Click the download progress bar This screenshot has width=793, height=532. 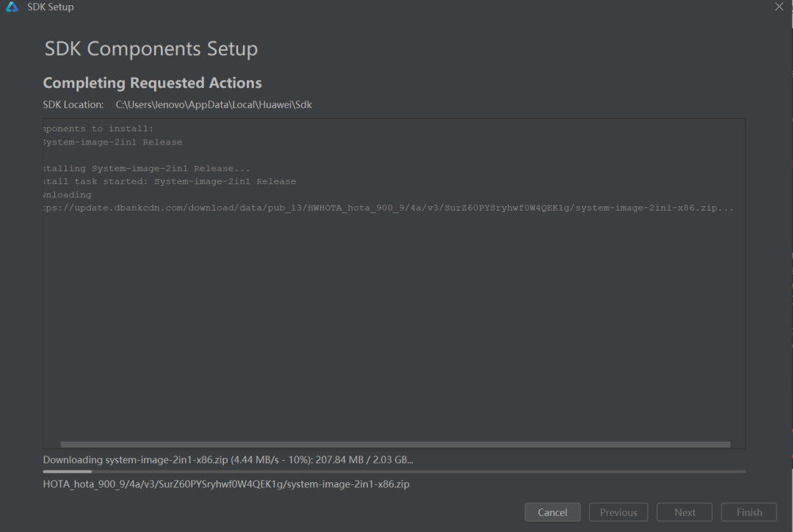click(394, 471)
